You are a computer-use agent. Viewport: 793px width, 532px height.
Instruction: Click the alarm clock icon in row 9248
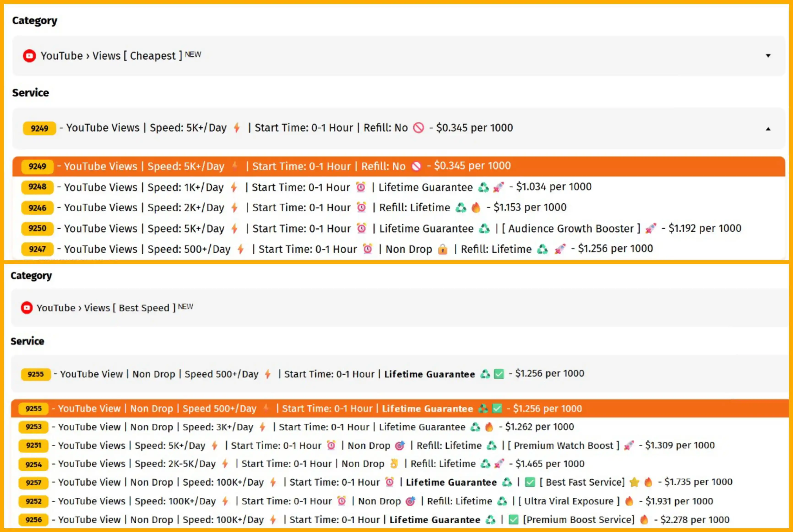pyautogui.click(x=361, y=187)
